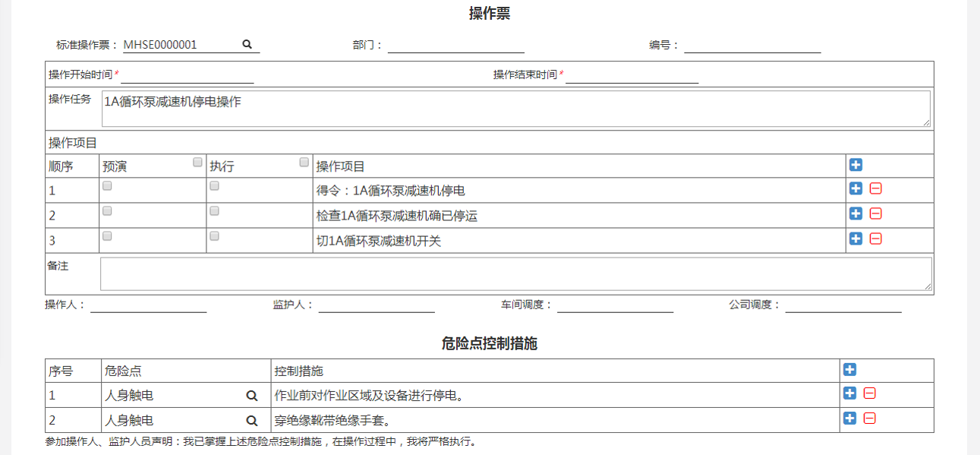Screen dimensions: 980x455
Task: Remove row 穿绝缘靴带绝缘手套 with minus icon
Action: [870, 419]
